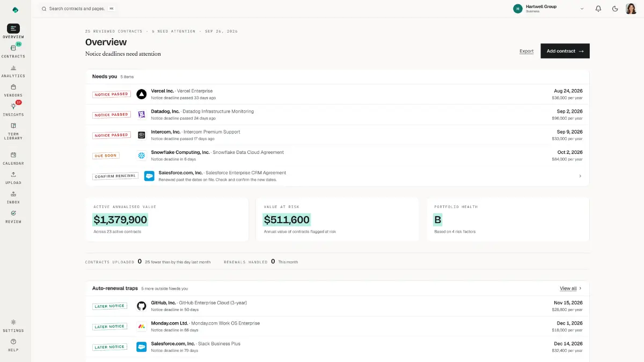Click the Later Notice tag on GitHub

(x=109, y=306)
